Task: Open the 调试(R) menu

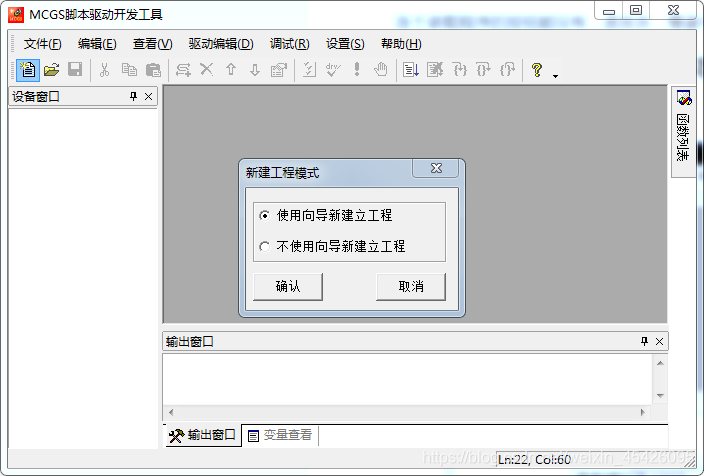Action: click(x=290, y=44)
